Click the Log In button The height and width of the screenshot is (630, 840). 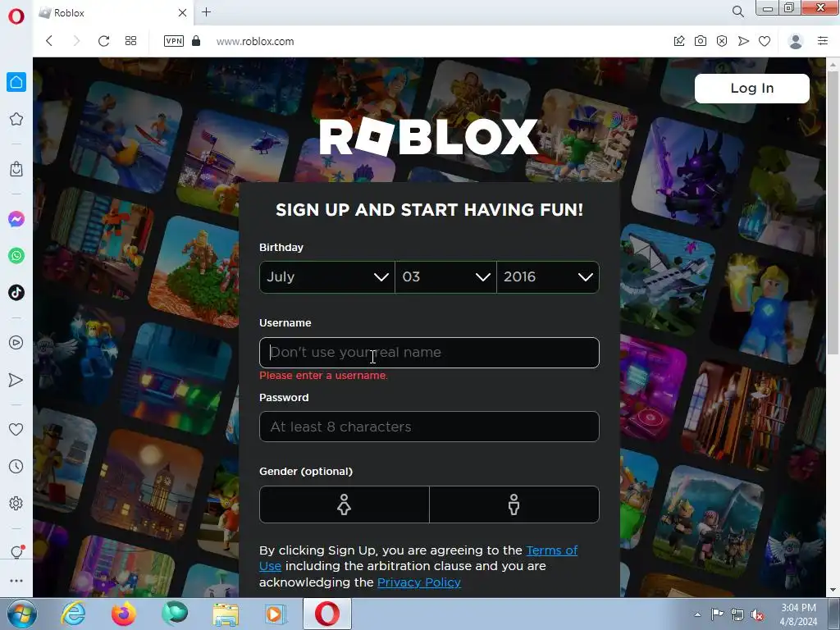(x=751, y=89)
